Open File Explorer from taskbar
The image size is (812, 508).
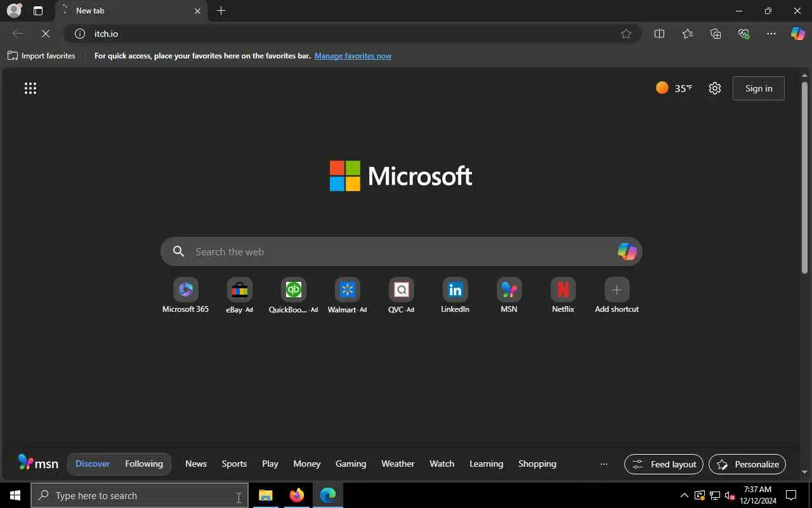coord(265,495)
